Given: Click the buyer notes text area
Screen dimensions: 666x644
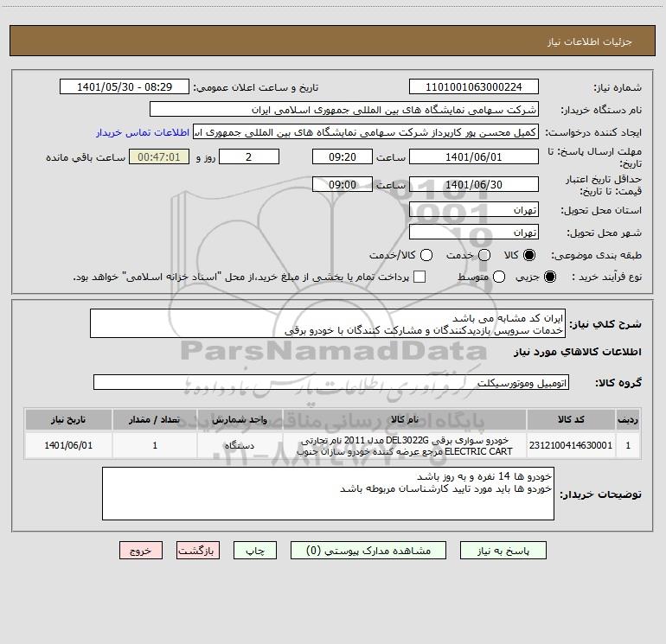Looking at the screenshot, I should click(328, 494).
